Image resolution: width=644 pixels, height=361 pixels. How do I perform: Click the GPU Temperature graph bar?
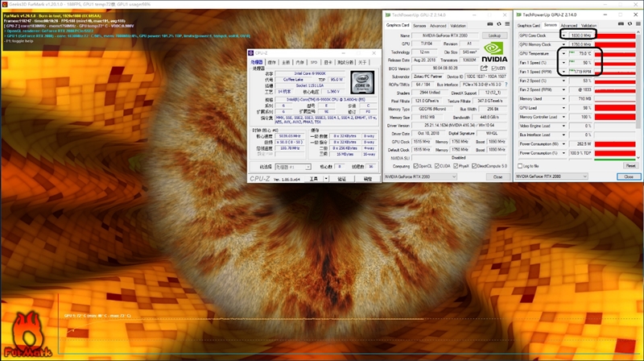click(615, 53)
